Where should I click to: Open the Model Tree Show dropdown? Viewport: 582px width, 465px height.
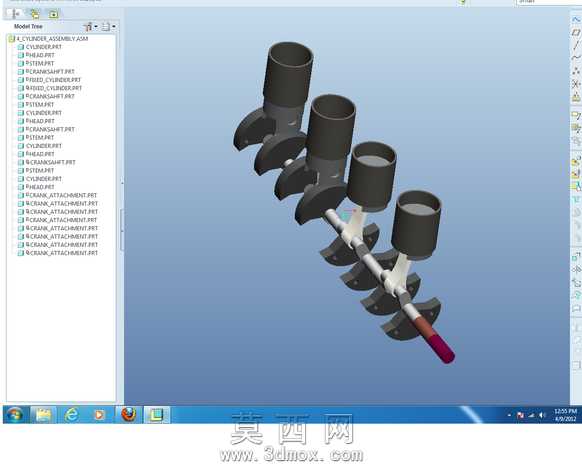pos(90,27)
